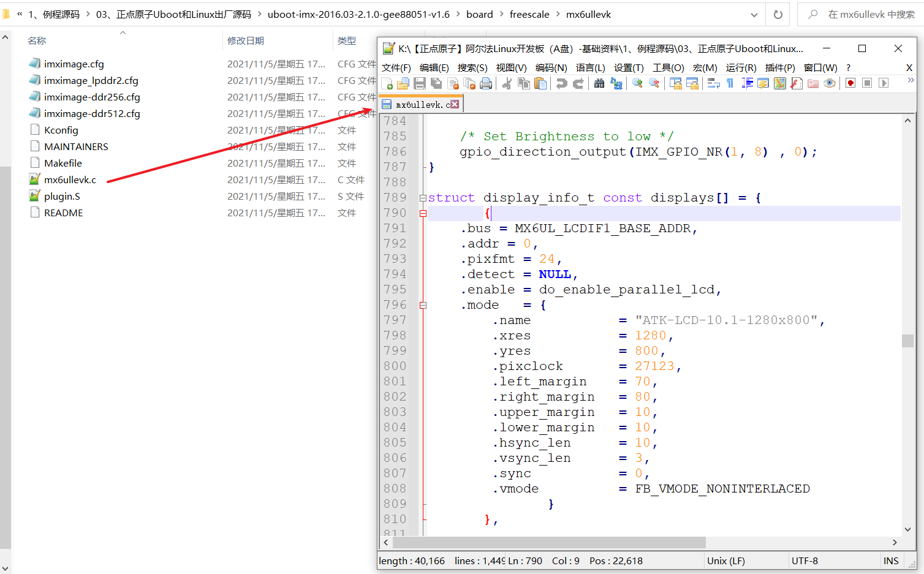Click the Unix (LF) status bar field

745,561
